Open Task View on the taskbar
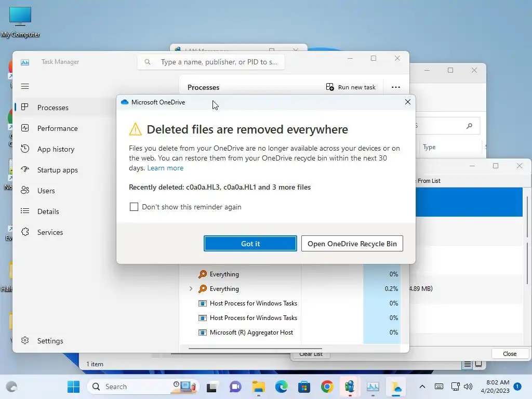The image size is (532, 399). coord(212,387)
